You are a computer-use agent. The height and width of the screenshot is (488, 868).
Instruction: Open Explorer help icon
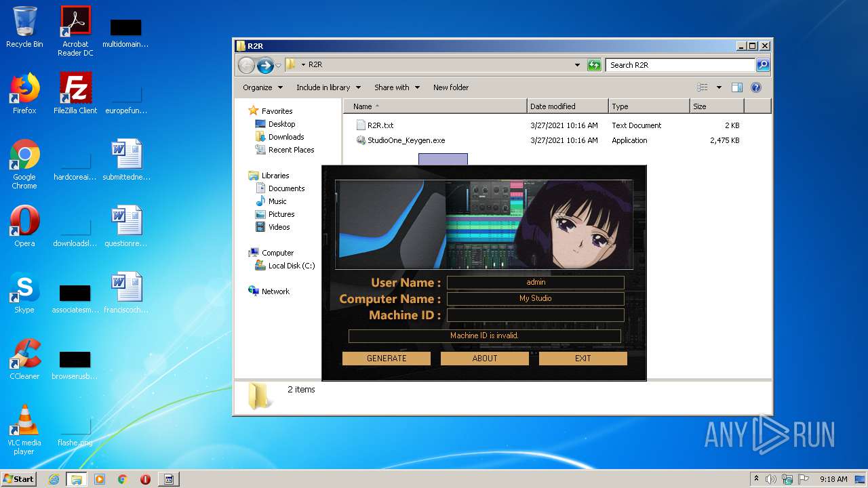756,87
